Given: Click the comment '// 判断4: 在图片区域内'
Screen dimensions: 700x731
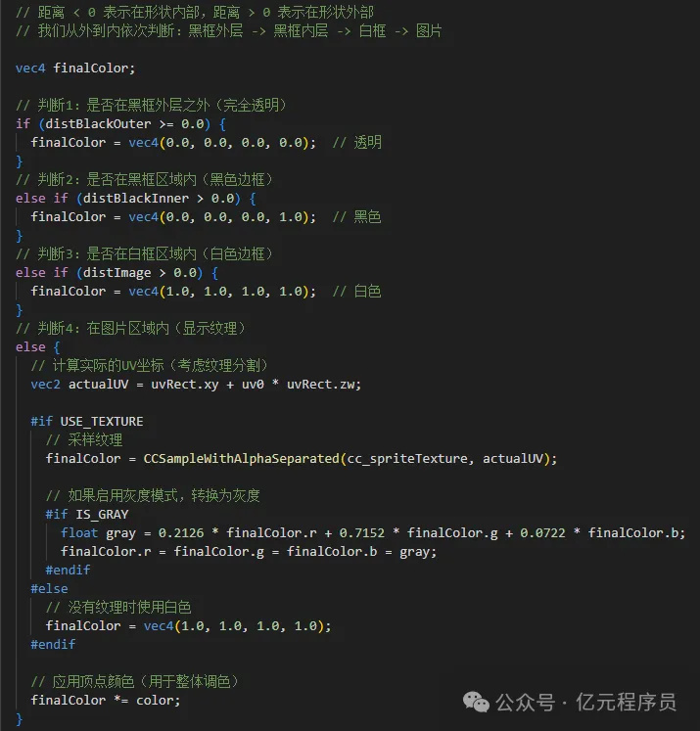Looking at the screenshot, I should [x=130, y=328].
